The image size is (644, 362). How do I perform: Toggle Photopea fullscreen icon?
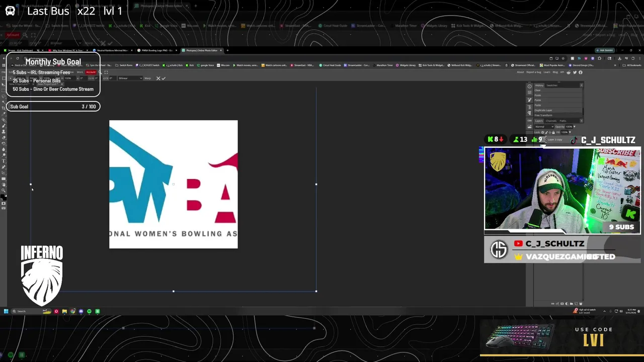(x=106, y=72)
